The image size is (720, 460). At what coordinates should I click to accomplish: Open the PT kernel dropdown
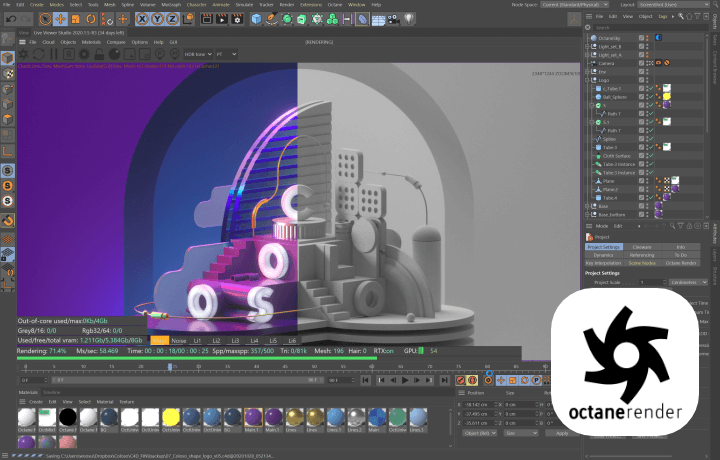[226, 54]
